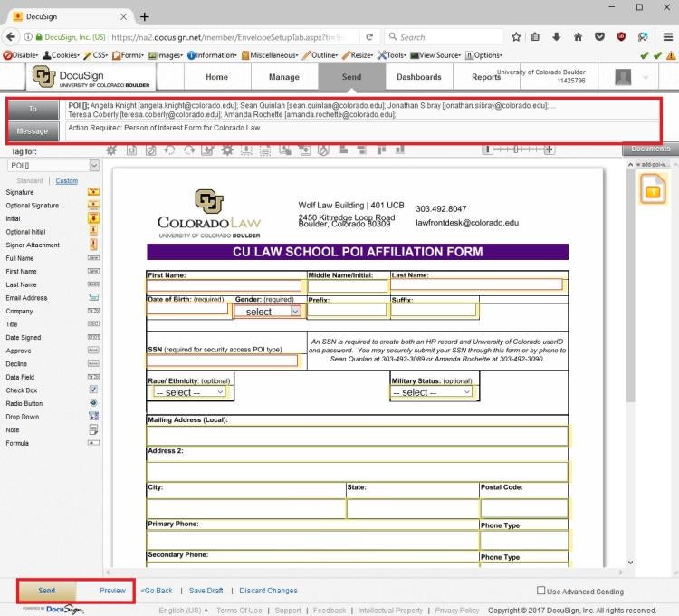
Task: Switch to Custom tags list
Action: (x=67, y=180)
